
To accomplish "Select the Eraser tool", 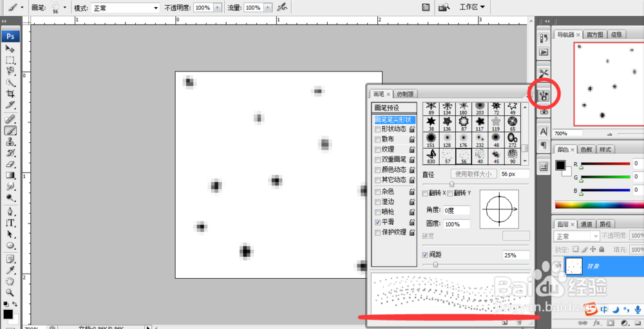I will tap(10, 164).
